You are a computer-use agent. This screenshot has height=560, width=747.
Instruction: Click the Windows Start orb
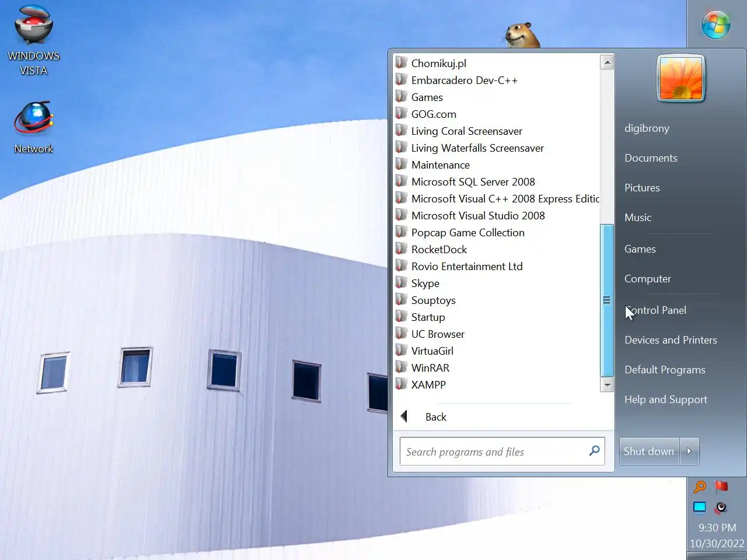pos(716,24)
